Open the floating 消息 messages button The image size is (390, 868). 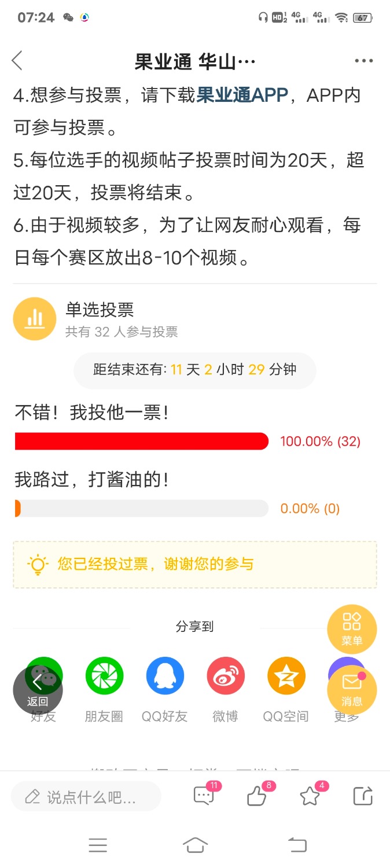[x=352, y=689]
